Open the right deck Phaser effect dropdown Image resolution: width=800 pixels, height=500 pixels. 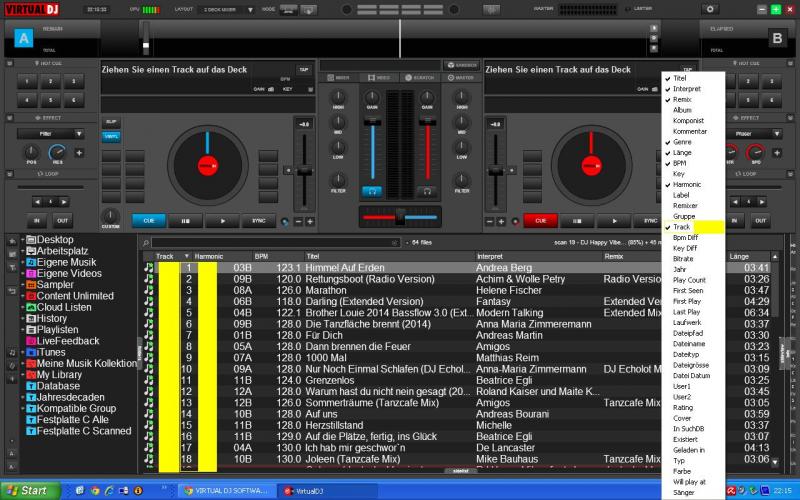tap(745, 133)
